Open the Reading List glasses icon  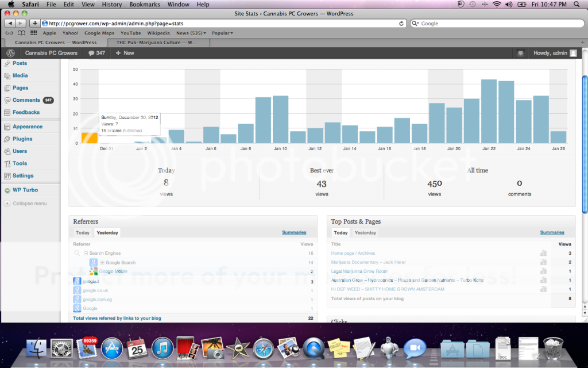click(9, 33)
